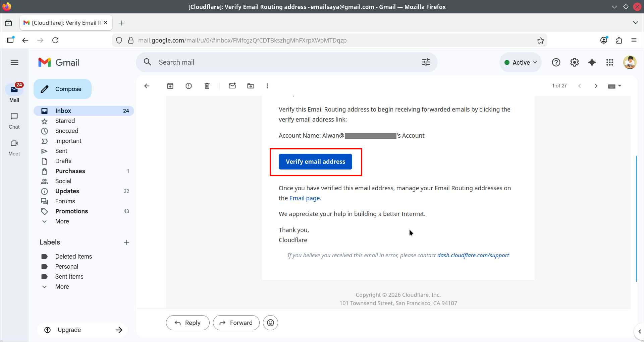This screenshot has width=644, height=342.
Task: Report this email as spam
Action: (x=189, y=86)
